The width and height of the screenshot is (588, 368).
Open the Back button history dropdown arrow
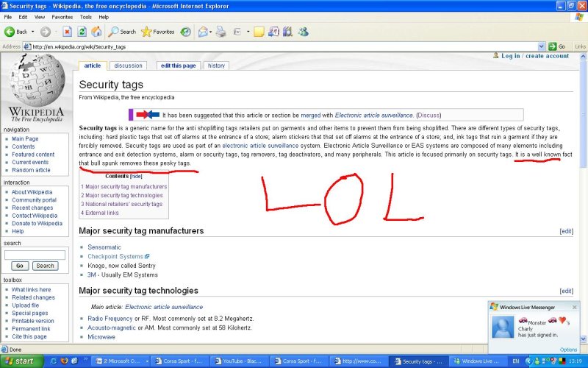point(32,32)
